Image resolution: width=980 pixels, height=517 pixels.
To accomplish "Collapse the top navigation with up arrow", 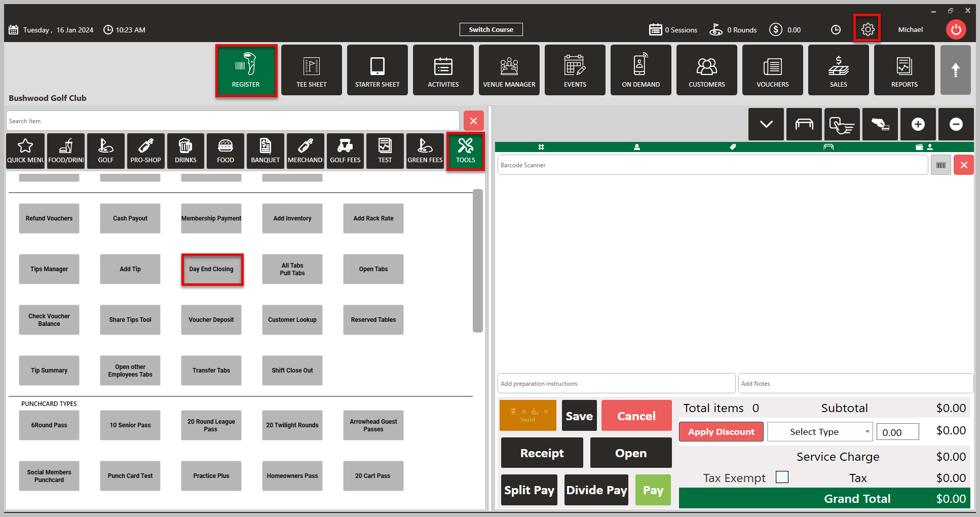I will (x=956, y=70).
